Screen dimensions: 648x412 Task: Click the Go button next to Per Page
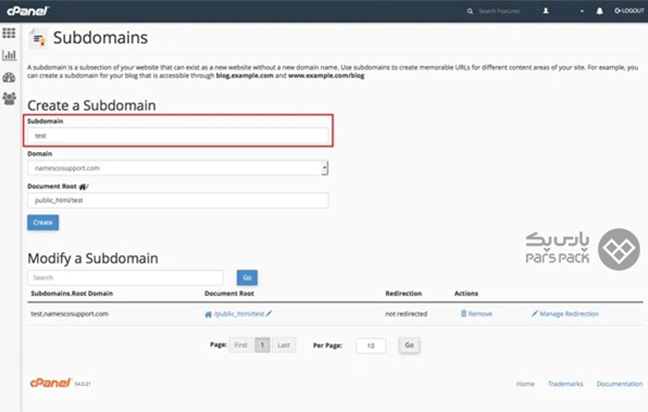(x=409, y=345)
